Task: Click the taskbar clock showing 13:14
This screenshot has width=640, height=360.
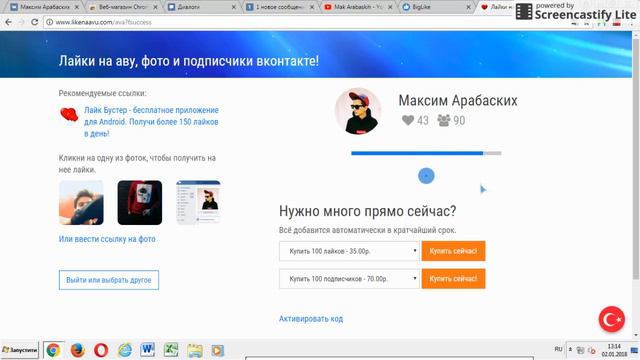Action: 614,350
